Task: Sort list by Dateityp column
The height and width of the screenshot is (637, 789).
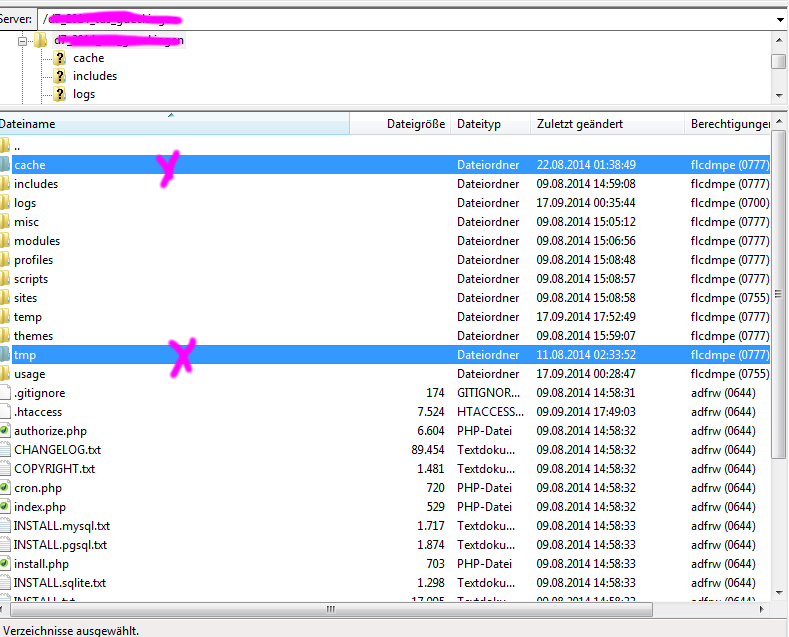Action: pyautogui.click(x=479, y=124)
